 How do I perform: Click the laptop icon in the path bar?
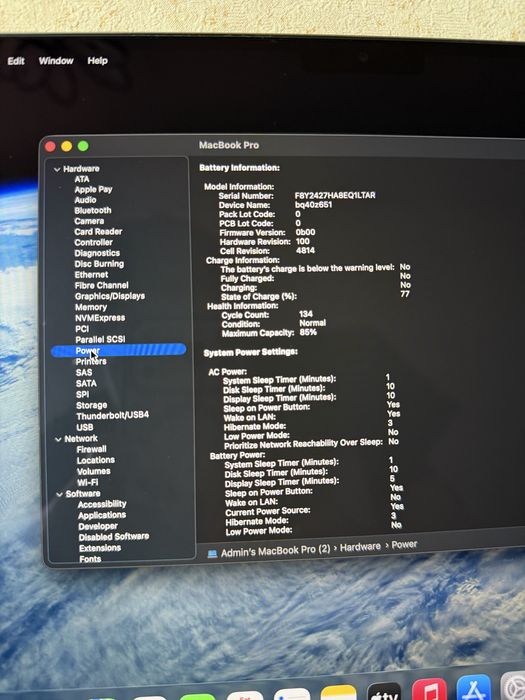pos(212,554)
